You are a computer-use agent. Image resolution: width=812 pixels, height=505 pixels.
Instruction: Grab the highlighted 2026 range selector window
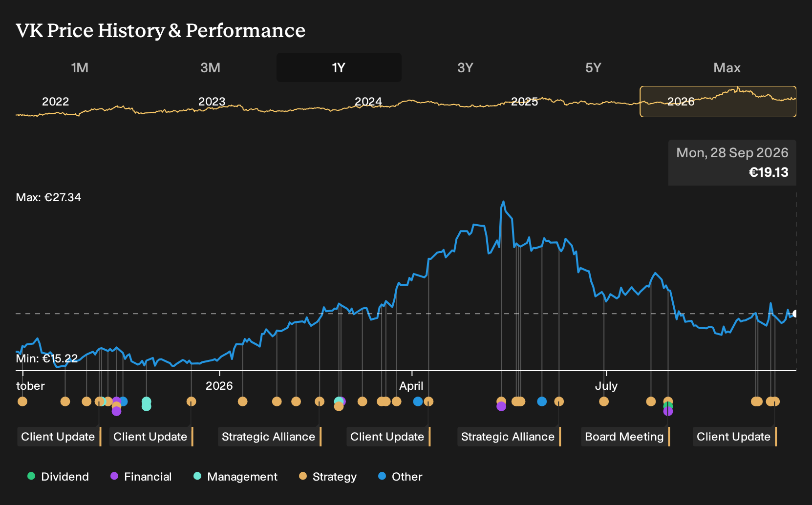718,102
